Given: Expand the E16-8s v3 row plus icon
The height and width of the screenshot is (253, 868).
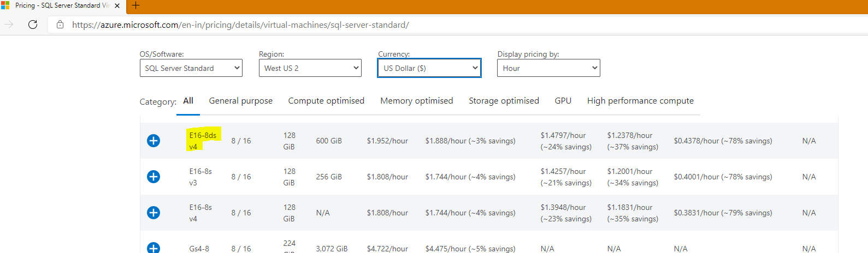Looking at the screenshot, I should coord(153,177).
